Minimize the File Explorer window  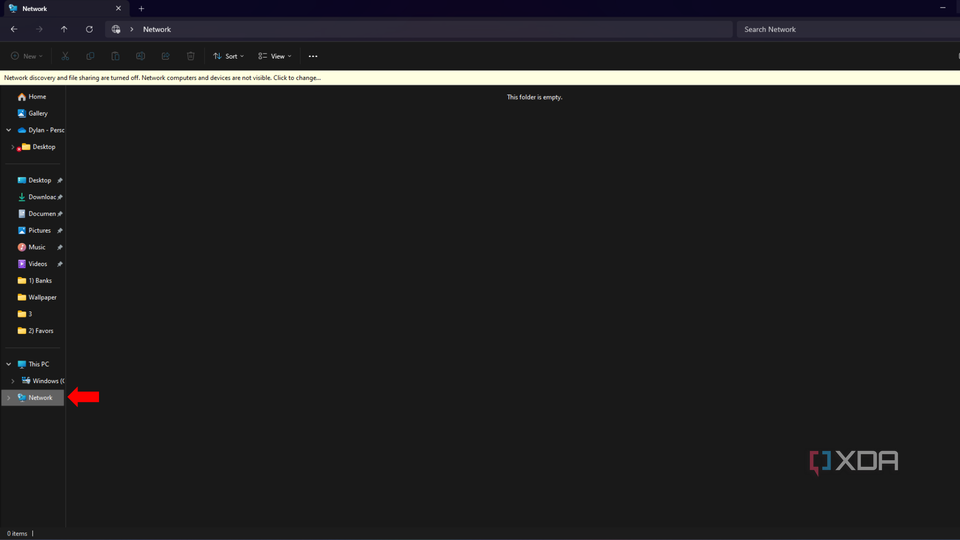[x=943, y=8]
